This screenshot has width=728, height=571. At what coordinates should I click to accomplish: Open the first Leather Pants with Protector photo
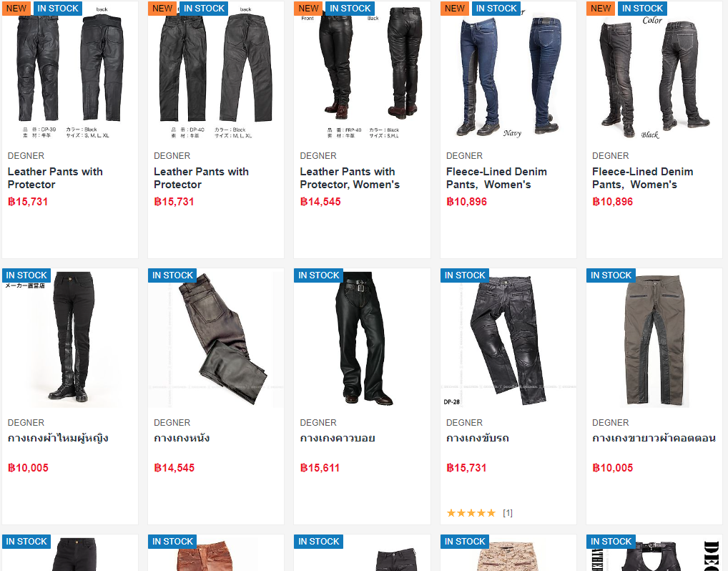point(69,71)
